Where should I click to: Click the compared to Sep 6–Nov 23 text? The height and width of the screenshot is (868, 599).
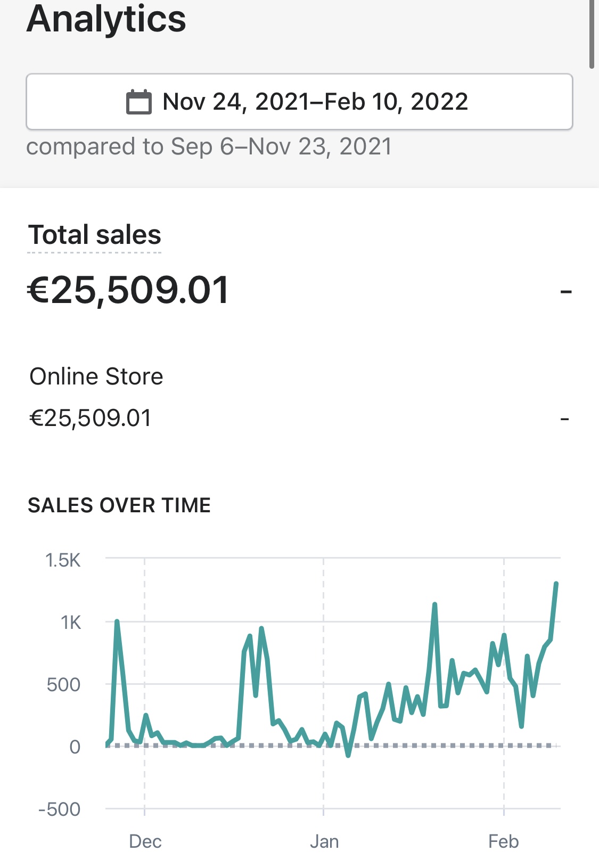tap(209, 146)
